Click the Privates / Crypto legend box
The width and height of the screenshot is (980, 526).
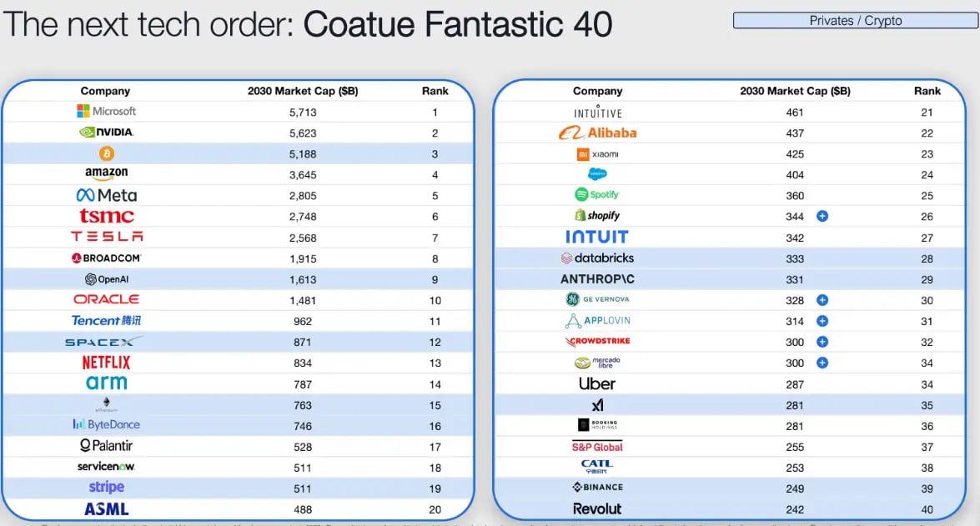click(x=856, y=21)
